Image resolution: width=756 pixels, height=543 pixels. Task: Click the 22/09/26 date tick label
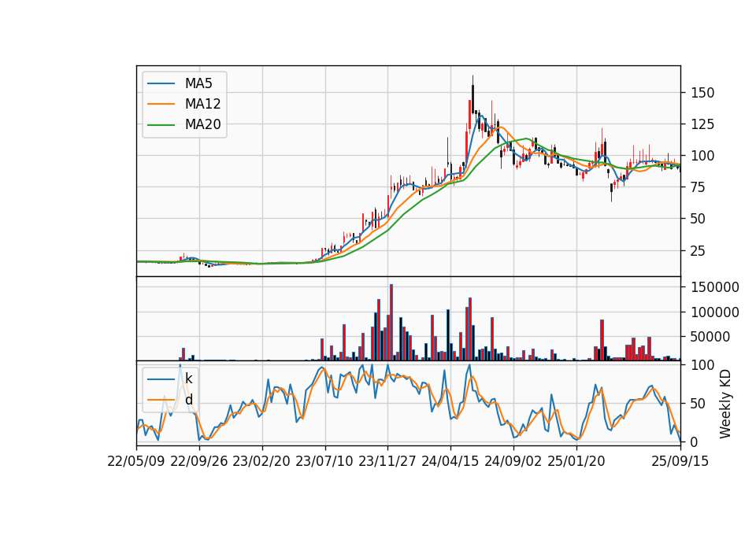tap(199, 461)
